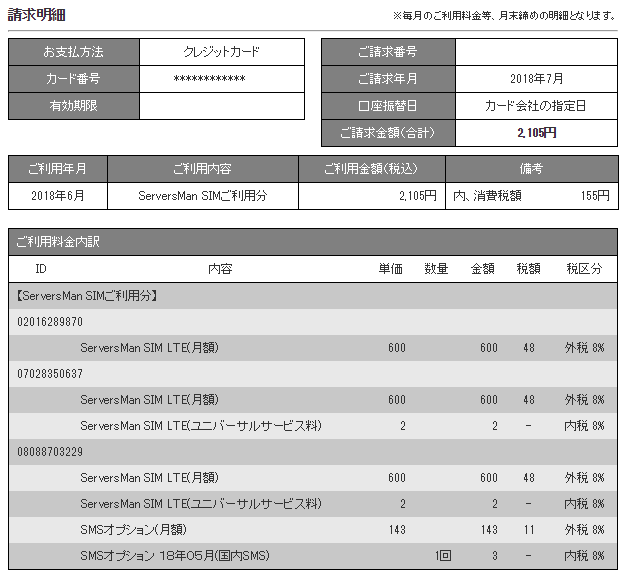Click the クレジットカード payment method value

tap(222, 52)
